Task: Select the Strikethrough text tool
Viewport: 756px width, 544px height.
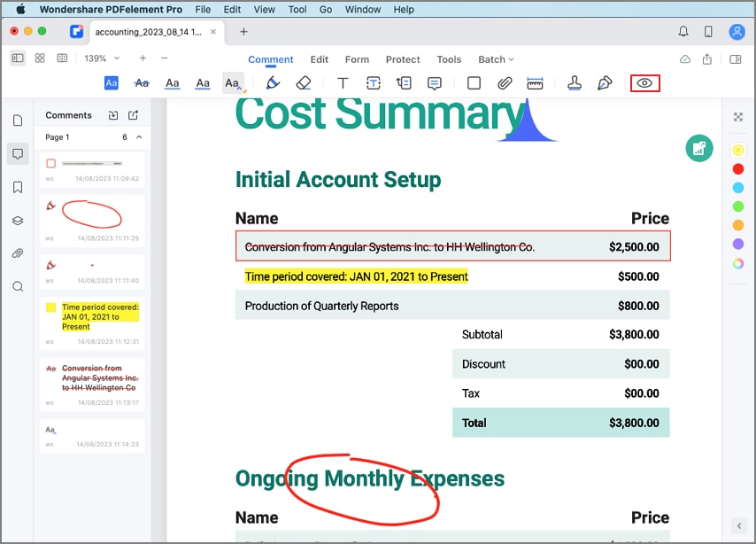Action: (x=142, y=83)
